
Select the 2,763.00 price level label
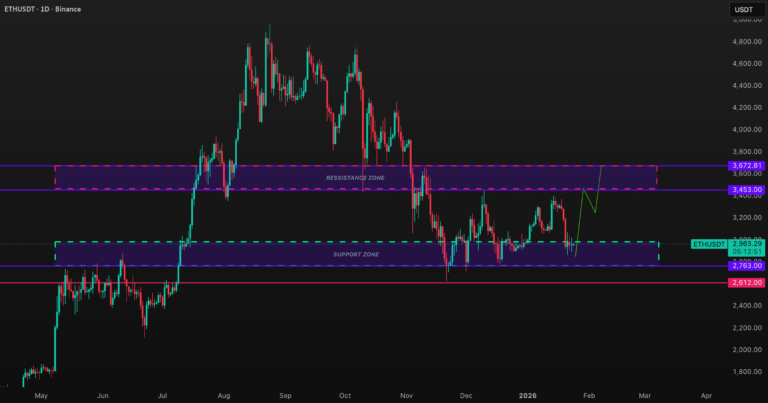click(746, 265)
